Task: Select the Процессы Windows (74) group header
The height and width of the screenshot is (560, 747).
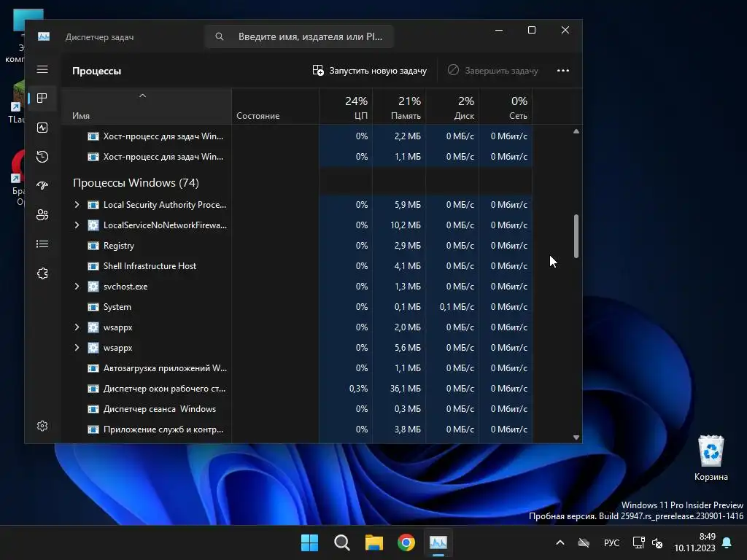Action: (x=136, y=183)
